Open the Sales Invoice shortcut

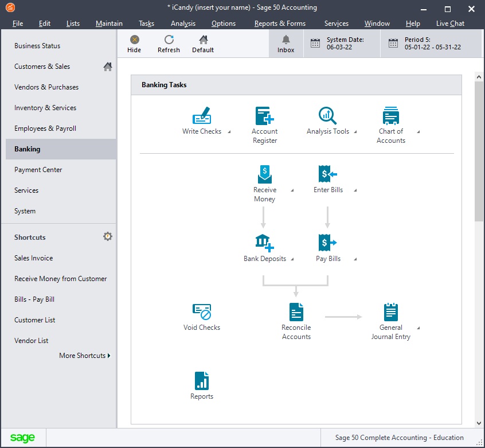click(x=33, y=258)
